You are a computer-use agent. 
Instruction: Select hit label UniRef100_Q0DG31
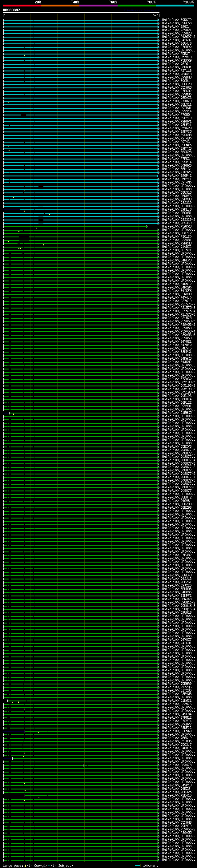coord(176,67)
